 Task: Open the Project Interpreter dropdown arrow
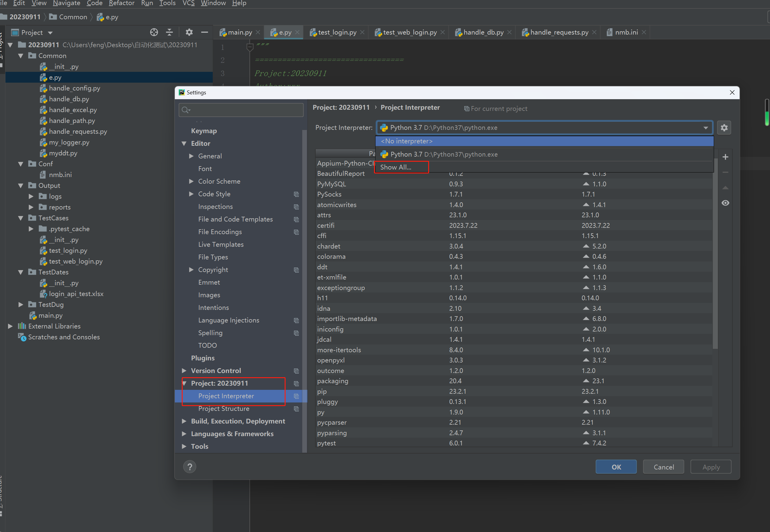pyautogui.click(x=706, y=128)
